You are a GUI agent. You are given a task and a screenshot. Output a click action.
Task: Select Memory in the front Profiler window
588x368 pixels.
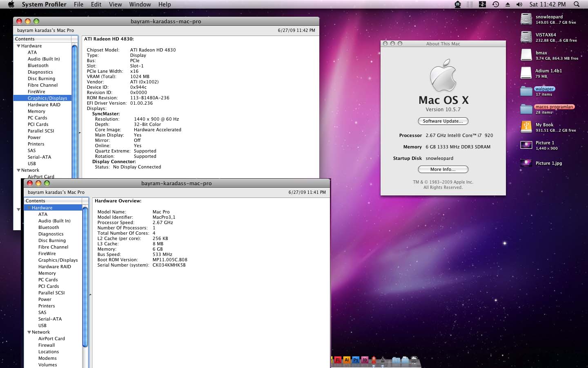(47, 273)
